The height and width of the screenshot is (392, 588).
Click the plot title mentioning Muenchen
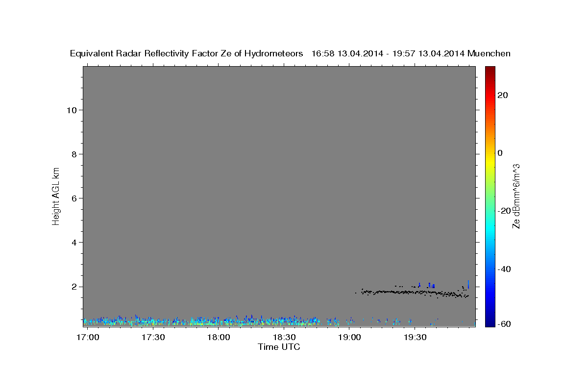290,53
